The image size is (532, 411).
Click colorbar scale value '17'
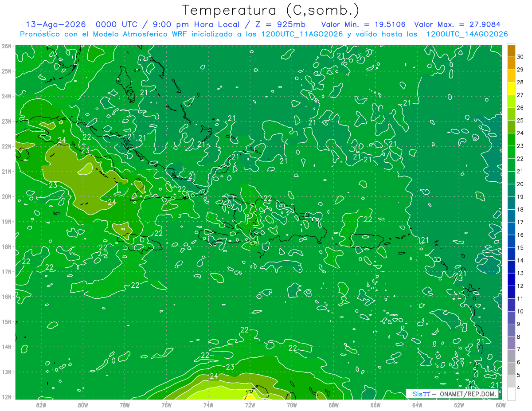coord(520,222)
